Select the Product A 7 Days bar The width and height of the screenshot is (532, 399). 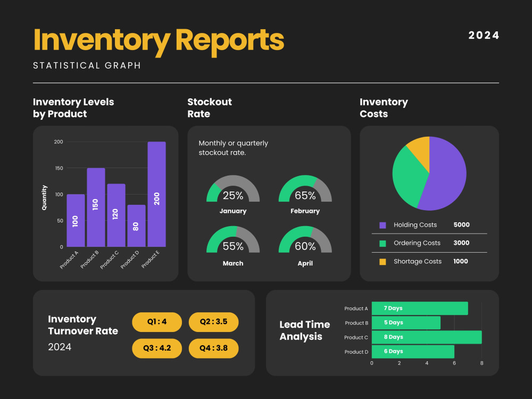[420, 309]
